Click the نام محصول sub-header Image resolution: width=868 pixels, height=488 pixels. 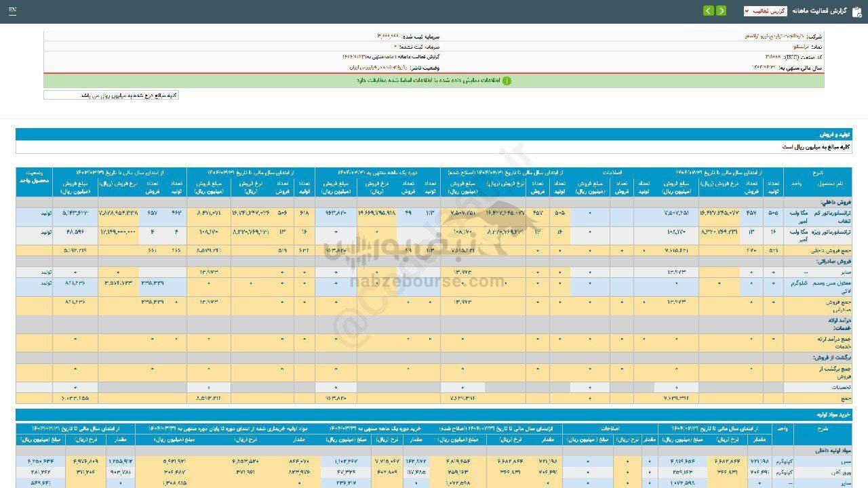point(829,184)
